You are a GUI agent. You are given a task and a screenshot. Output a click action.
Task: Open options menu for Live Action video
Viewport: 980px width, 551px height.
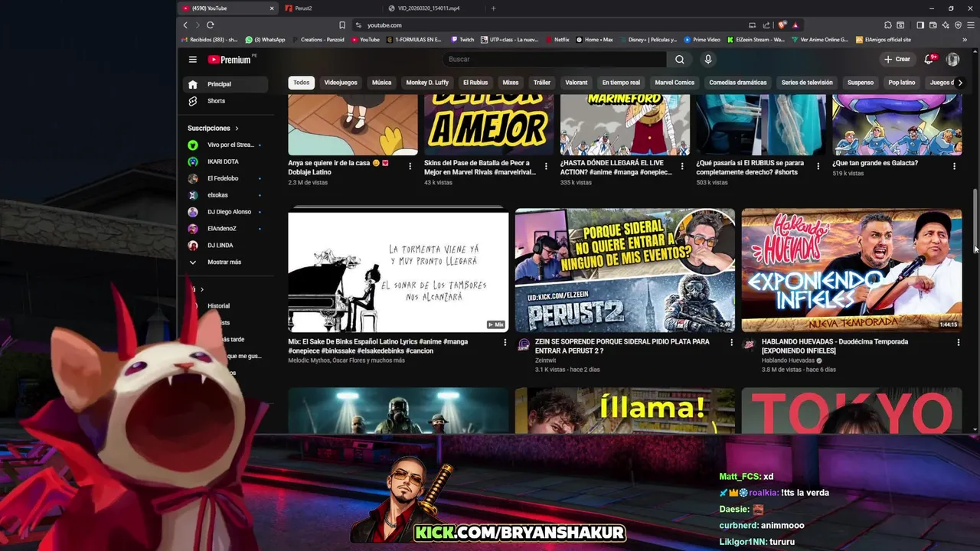[x=682, y=166]
